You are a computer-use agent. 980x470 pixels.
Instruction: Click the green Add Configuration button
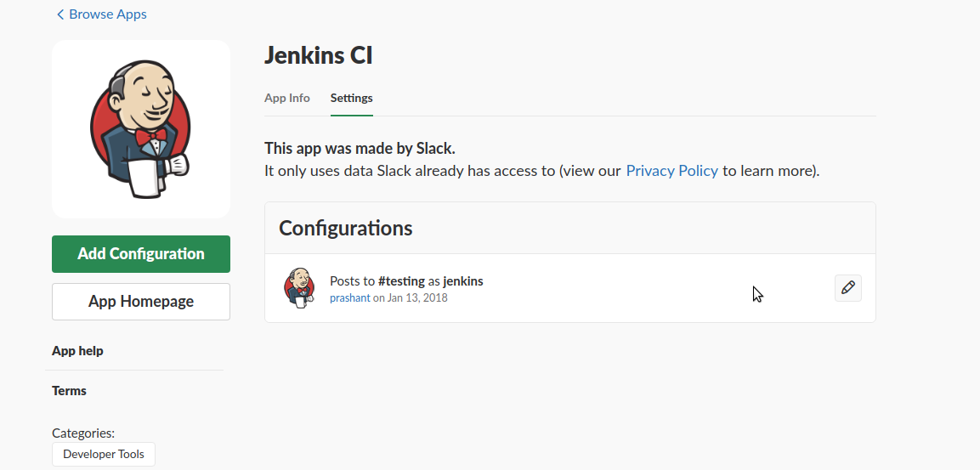coord(141,254)
